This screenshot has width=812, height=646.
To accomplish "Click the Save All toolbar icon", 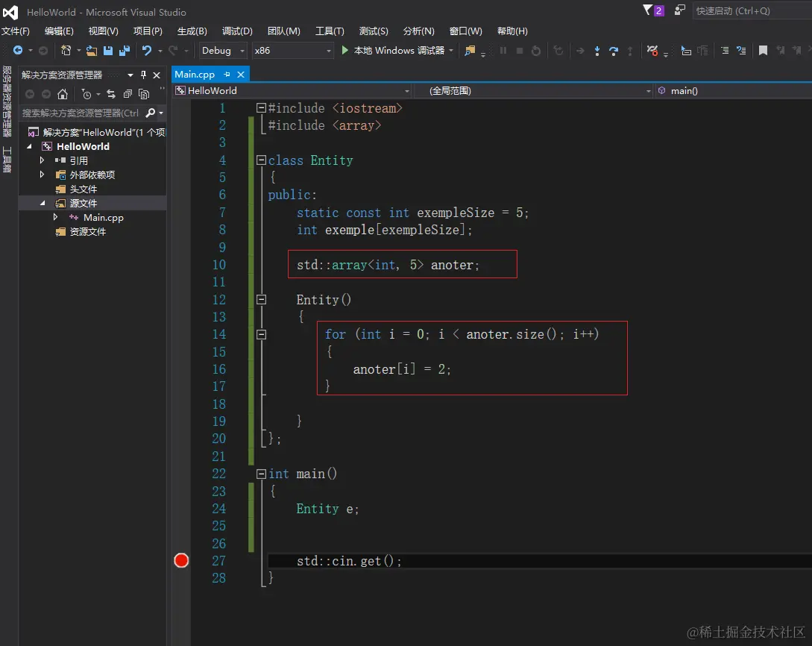I will pos(124,51).
